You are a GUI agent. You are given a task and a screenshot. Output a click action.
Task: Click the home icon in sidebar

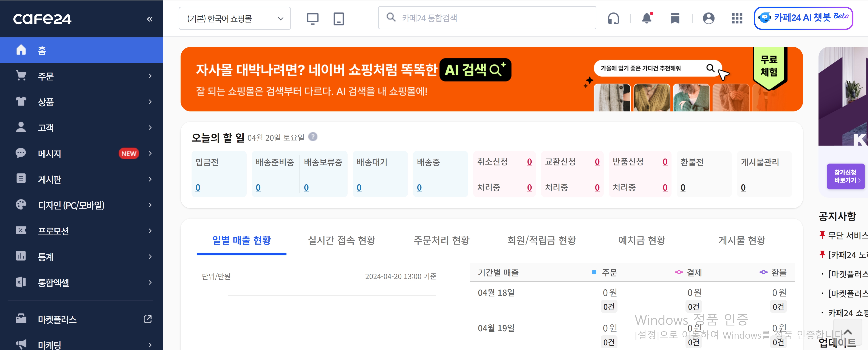click(x=21, y=50)
